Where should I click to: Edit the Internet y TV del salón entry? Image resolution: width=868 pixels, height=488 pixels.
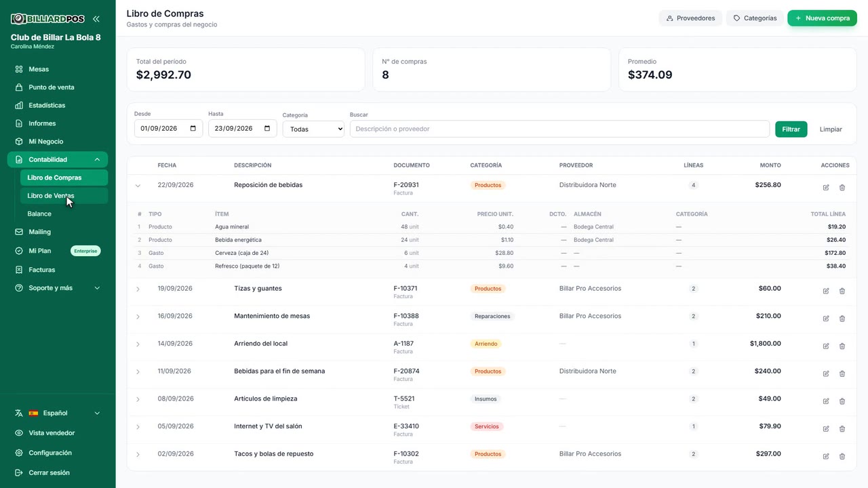tap(826, 429)
